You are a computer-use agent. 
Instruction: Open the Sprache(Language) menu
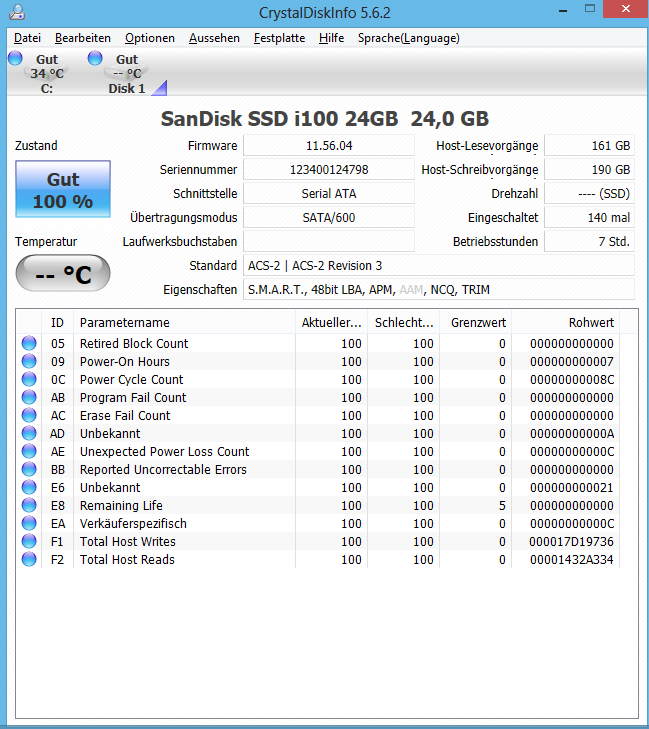pyautogui.click(x=409, y=38)
